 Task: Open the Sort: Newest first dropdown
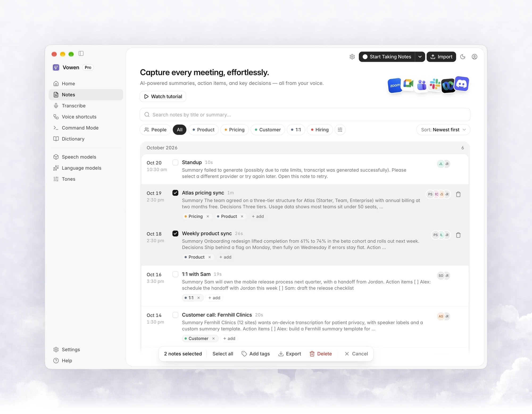[x=443, y=130]
